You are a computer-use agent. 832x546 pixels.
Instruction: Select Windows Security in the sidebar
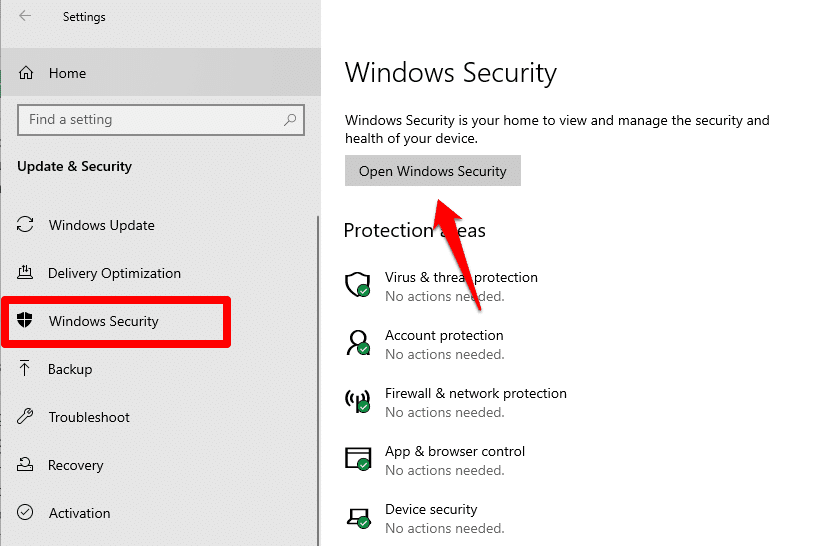[104, 321]
